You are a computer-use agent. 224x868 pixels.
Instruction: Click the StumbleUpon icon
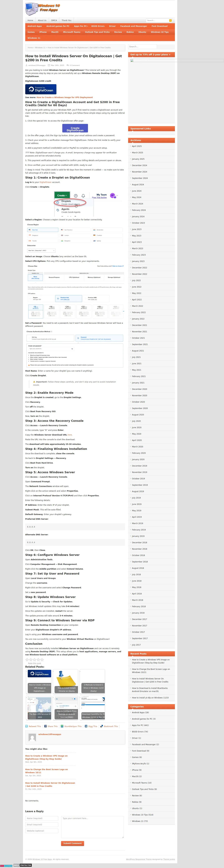click(62, 726)
